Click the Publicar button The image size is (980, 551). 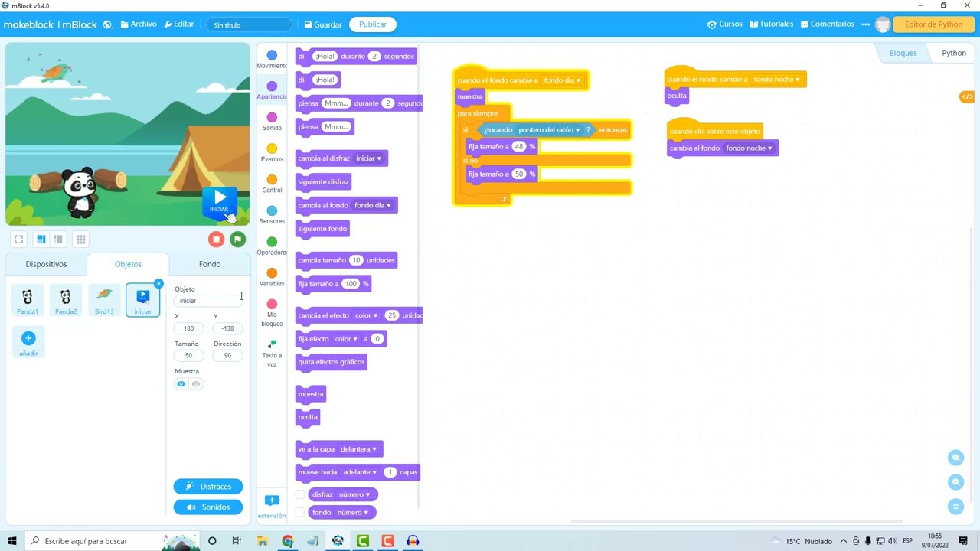click(373, 24)
